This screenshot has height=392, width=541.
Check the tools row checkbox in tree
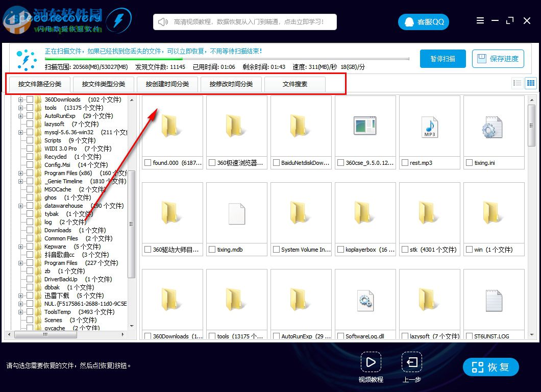coord(30,108)
